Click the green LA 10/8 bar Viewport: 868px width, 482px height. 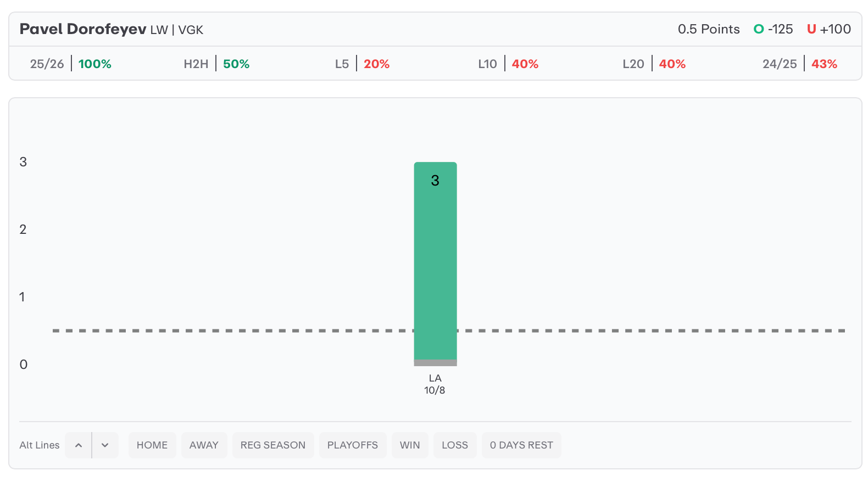435,264
